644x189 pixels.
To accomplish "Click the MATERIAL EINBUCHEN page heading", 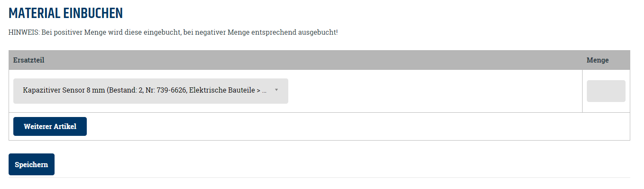I will pyautogui.click(x=66, y=13).
